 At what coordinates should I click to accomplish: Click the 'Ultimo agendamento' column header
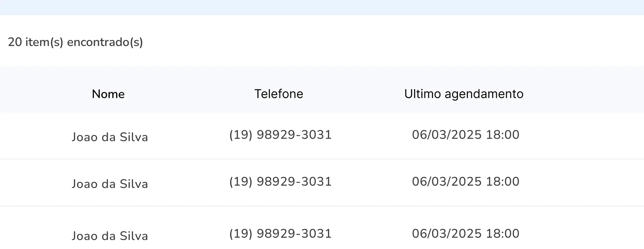point(464,94)
